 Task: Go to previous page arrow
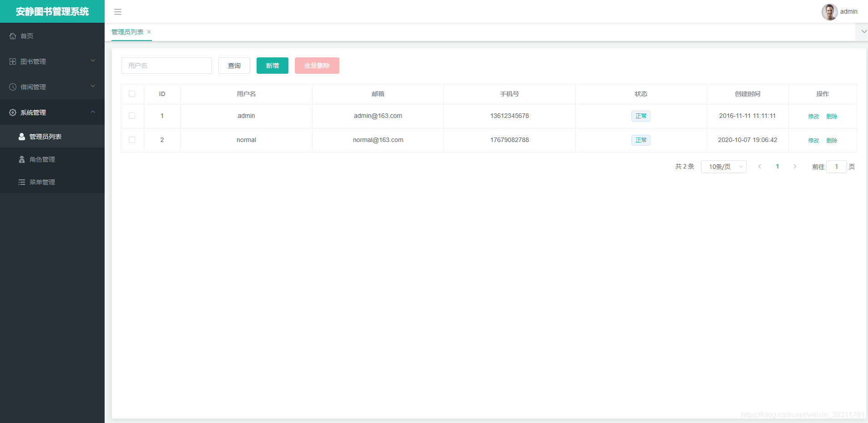coord(760,167)
